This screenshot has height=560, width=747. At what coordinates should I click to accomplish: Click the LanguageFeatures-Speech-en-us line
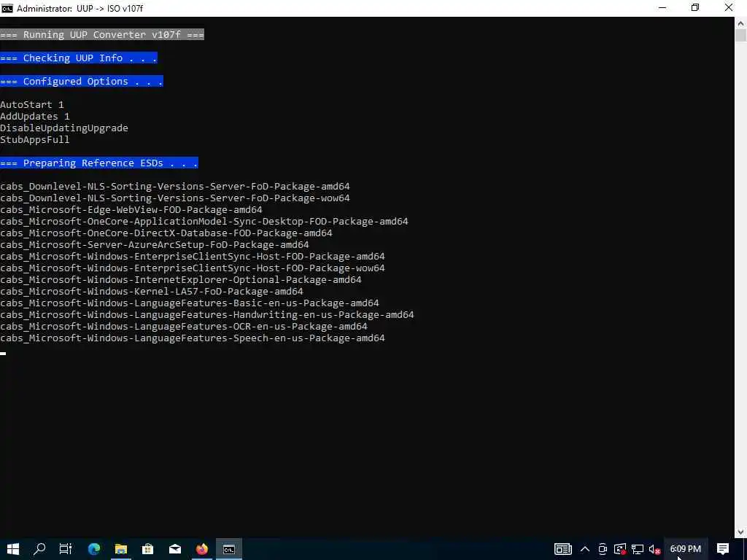[193, 338]
